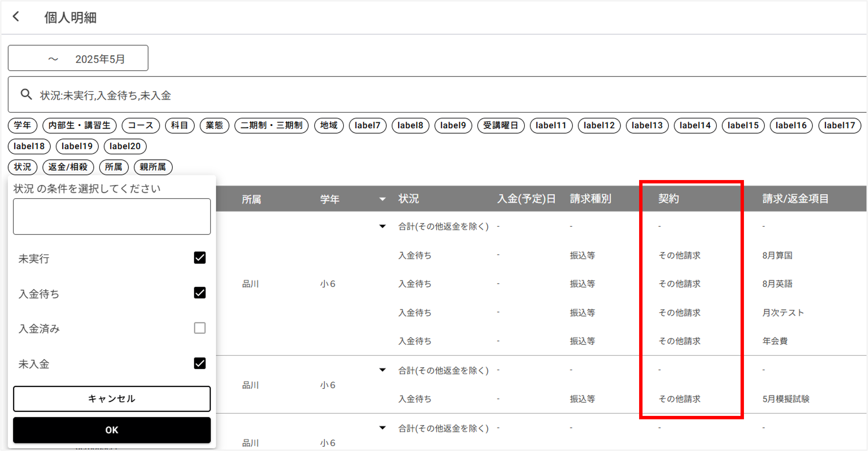Open the 2025年5月 date range picker
Screen dimensions: 868x451
click(x=78, y=58)
